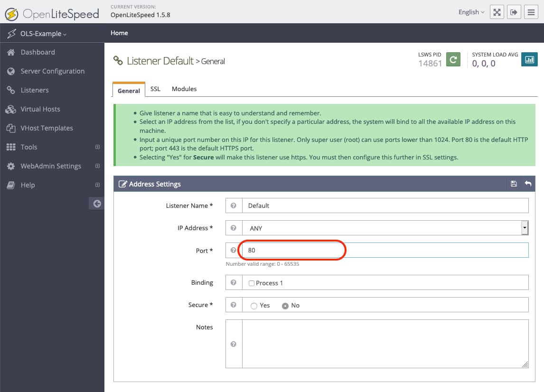Switch to the Modules tab
544x392 pixels.
[x=184, y=89]
